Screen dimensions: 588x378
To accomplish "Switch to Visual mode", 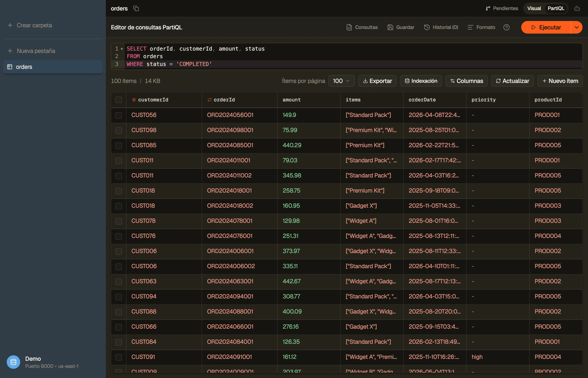I will pyautogui.click(x=534, y=8).
